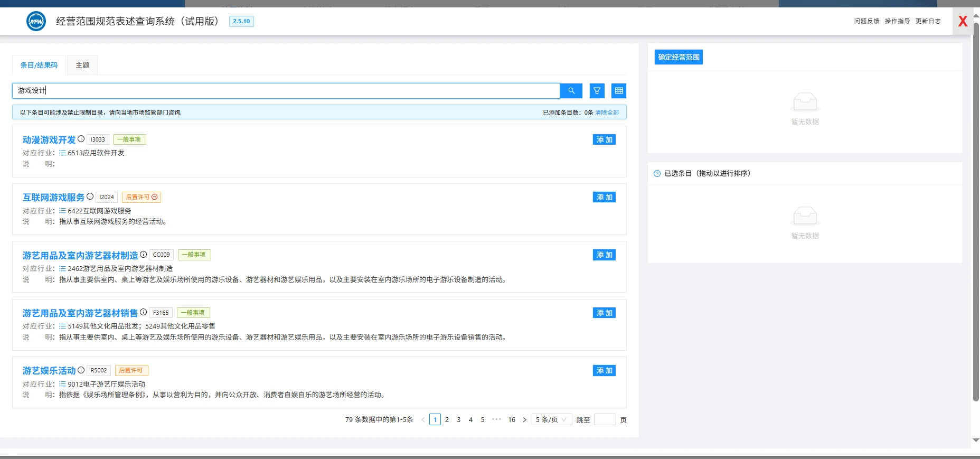Click the 确定经营范围 button
Screen dimensions: 980x459
coord(679,57)
